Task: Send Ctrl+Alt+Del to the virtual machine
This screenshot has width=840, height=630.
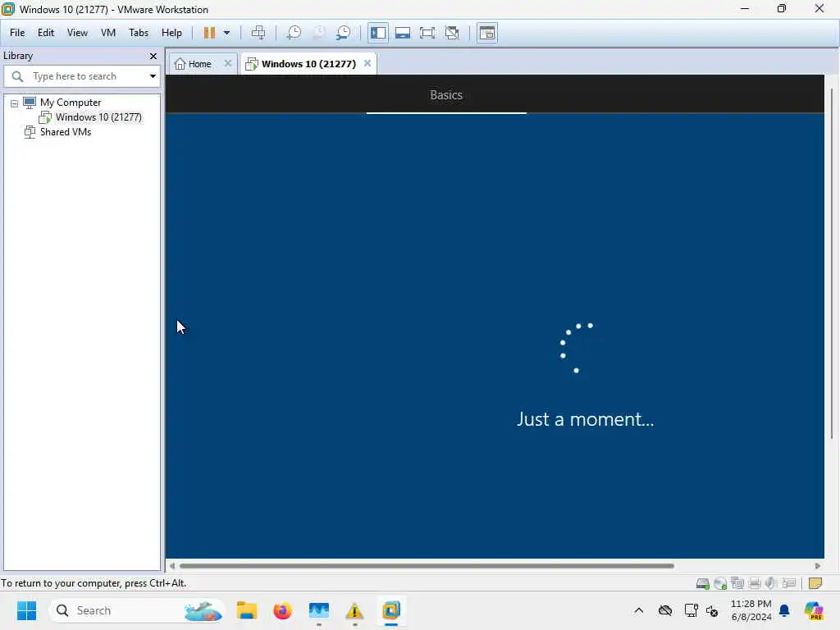Action: coord(258,33)
